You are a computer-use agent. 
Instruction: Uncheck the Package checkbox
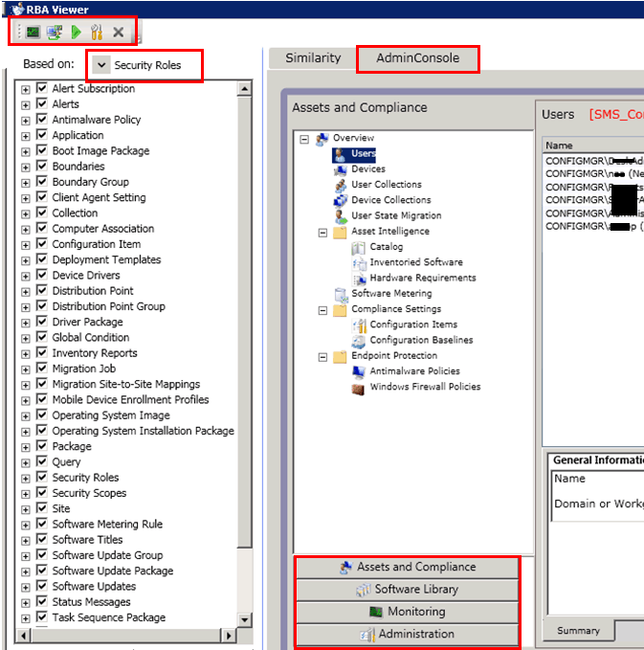(42, 445)
